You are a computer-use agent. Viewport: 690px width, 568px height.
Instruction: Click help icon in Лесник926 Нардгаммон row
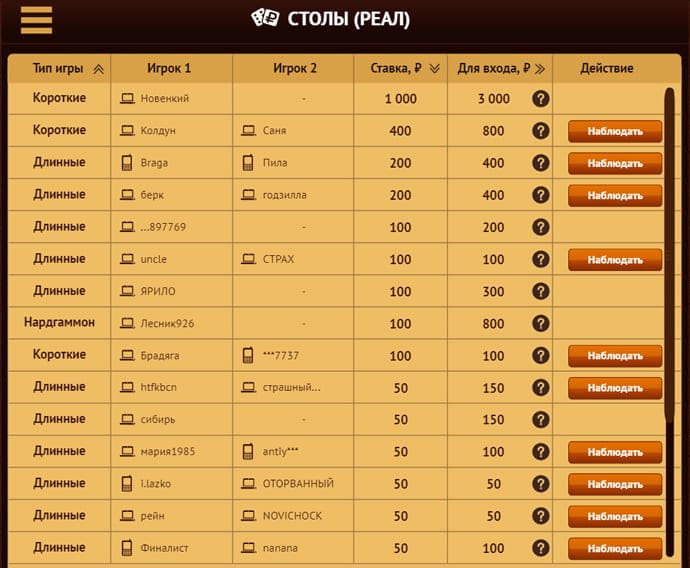coord(540,323)
